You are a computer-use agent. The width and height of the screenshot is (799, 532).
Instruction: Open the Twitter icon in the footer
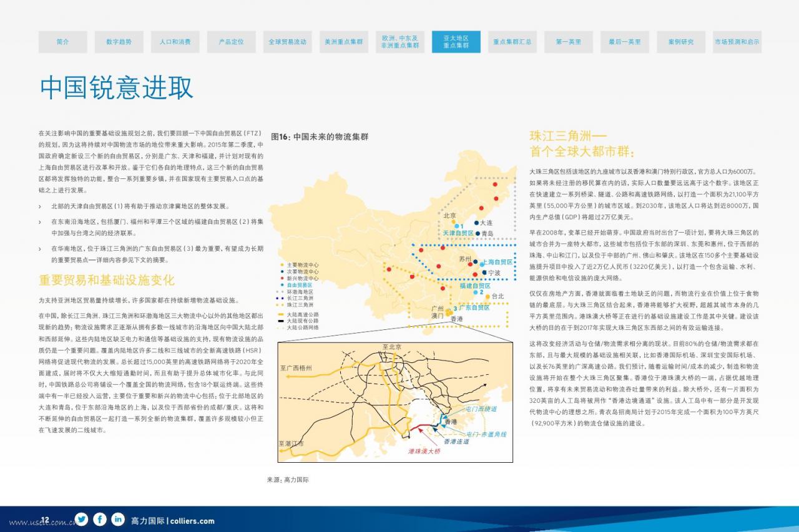tap(81, 519)
